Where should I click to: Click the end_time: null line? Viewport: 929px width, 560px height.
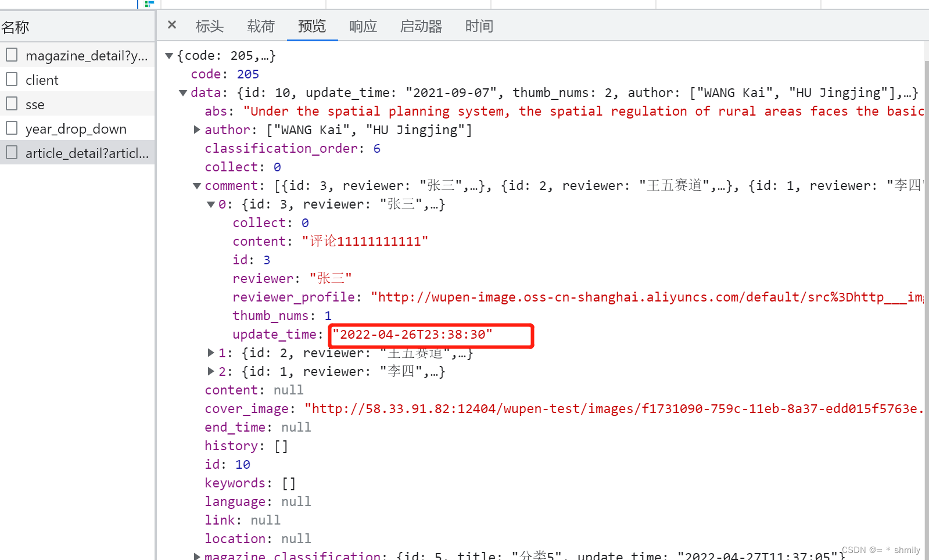click(x=258, y=428)
